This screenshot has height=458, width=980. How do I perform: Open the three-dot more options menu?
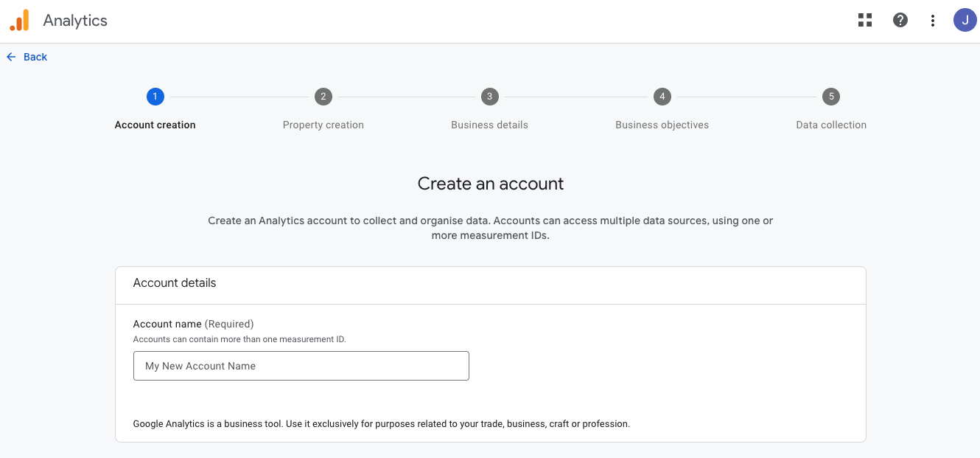(933, 21)
